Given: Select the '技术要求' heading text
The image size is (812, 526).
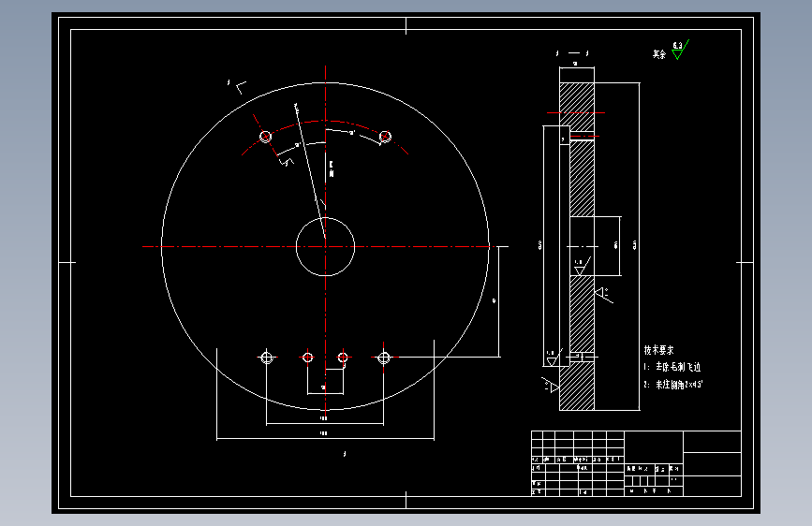Looking at the screenshot, I should tap(658, 350).
